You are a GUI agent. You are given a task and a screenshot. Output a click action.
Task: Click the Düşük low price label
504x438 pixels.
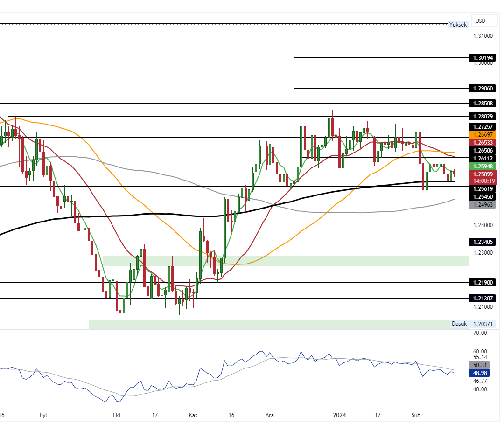click(459, 324)
